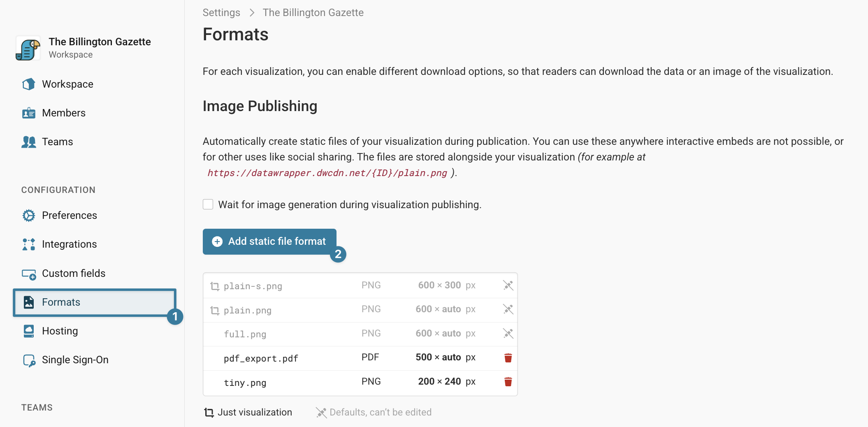
Task: Open Custom fields settings
Action: (x=74, y=273)
